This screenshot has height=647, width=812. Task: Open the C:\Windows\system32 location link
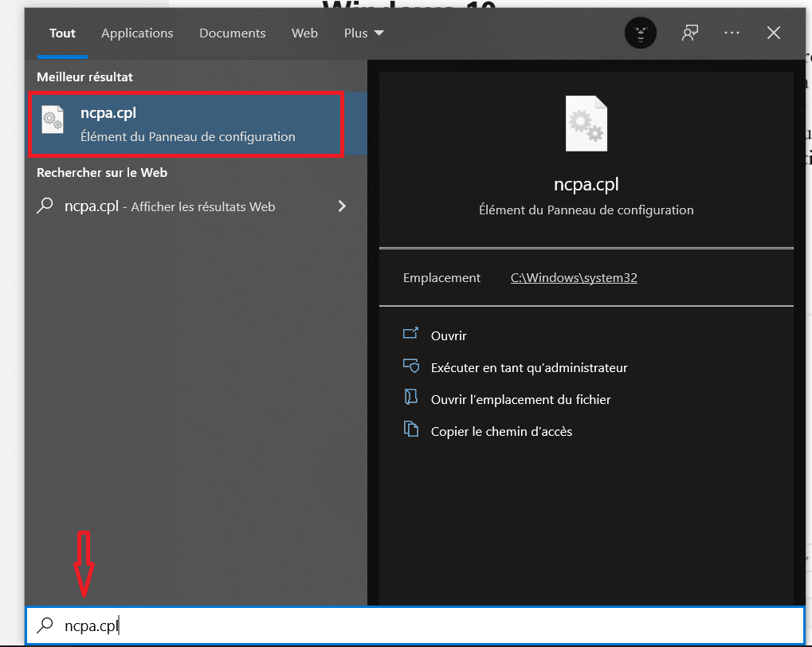tap(574, 277)
